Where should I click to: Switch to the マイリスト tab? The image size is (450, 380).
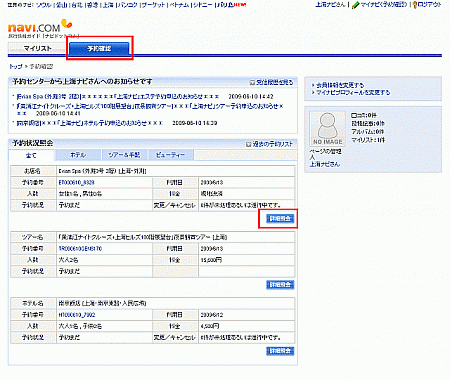[37, 48]
